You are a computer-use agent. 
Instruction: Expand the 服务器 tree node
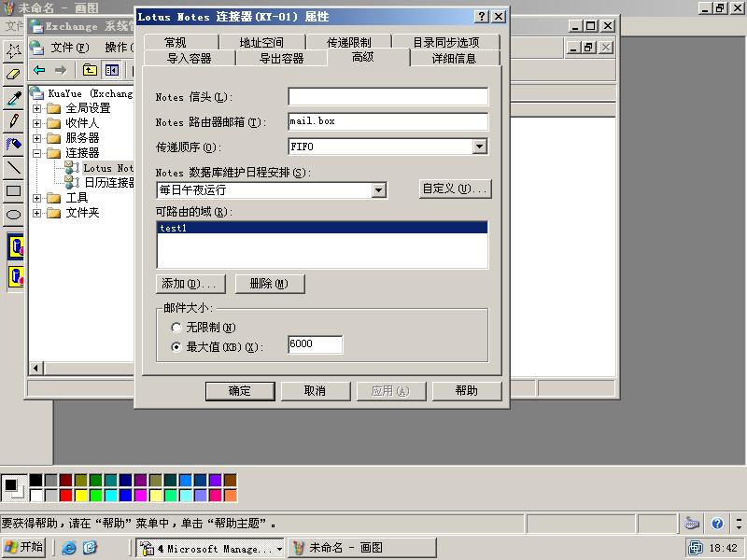click(x=37, y=138)
